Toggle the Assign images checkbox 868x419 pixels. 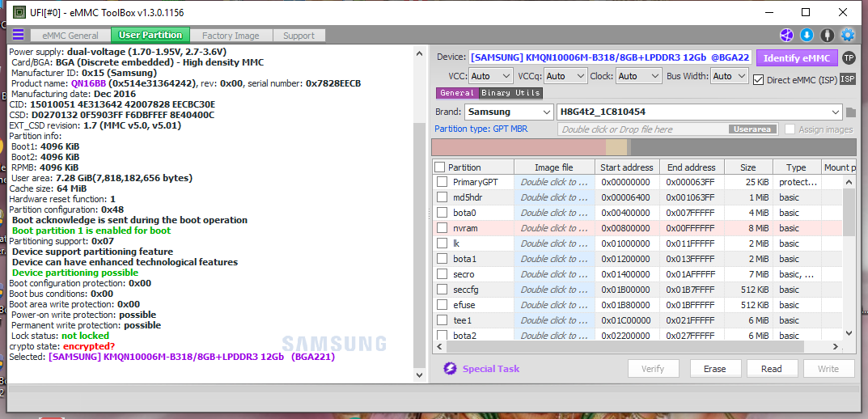[790, 129]
